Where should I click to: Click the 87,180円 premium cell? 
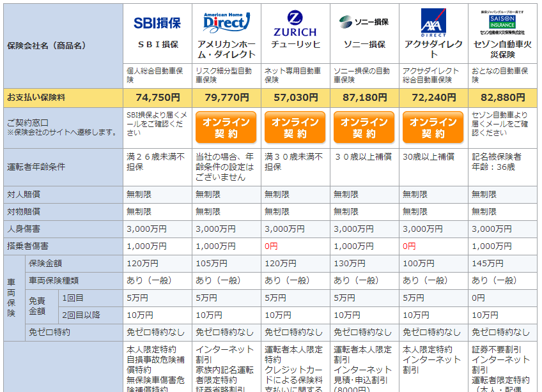[x=364, y=98]
